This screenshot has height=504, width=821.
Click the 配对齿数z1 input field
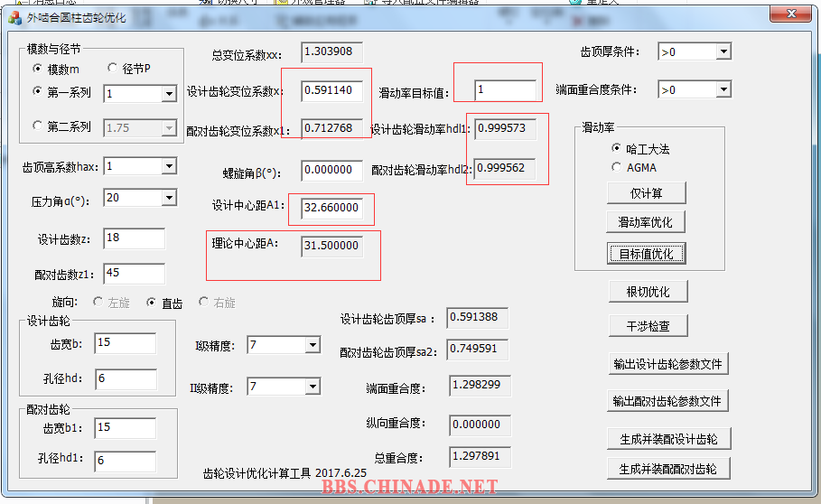point(134,273)
